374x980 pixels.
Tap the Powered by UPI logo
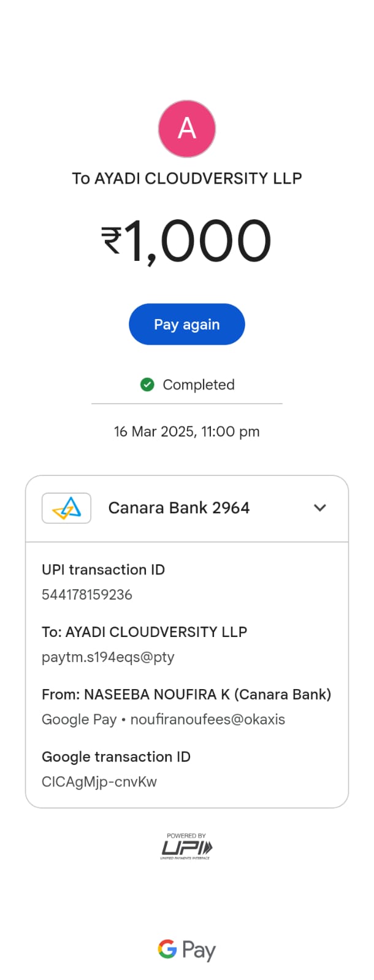[186, 847]
